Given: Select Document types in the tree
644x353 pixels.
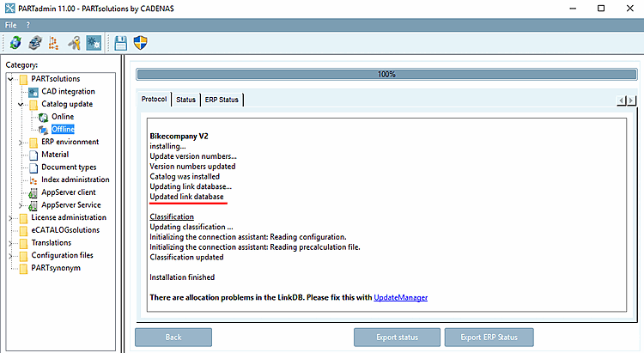Looking at the screenshot, I should coord(69,167).
